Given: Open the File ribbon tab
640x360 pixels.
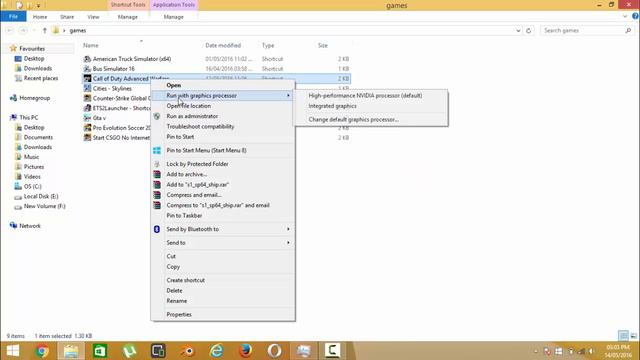Looking at the screenshot, I should pos(13,17).
